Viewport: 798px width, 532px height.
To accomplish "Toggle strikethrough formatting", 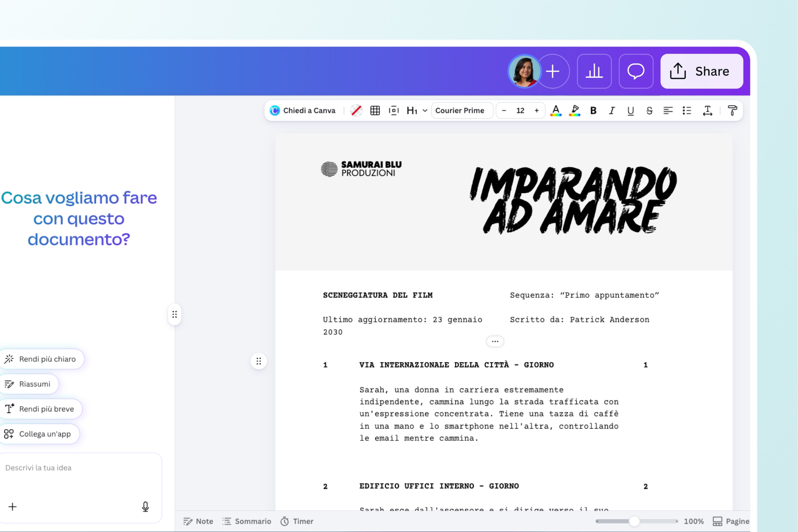I will tap(649, 111).
